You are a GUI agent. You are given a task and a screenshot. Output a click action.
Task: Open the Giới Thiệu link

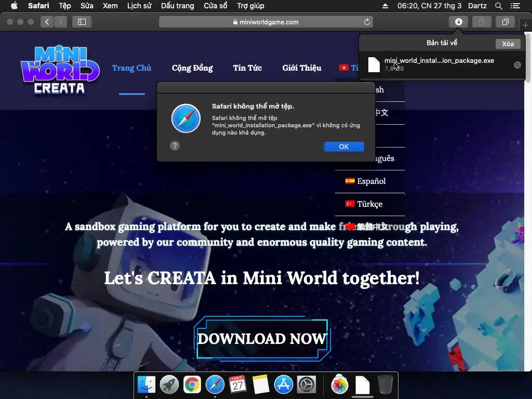302,68
